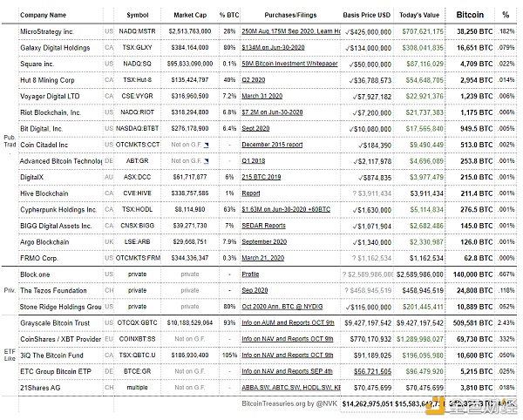Select the CoinShares / XBT Provider name
The height and width of the screenshot is (420, 523).
[x=60, y=339]
